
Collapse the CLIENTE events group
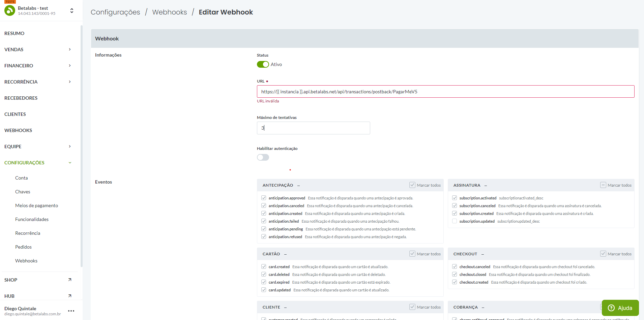coord(286,307)
